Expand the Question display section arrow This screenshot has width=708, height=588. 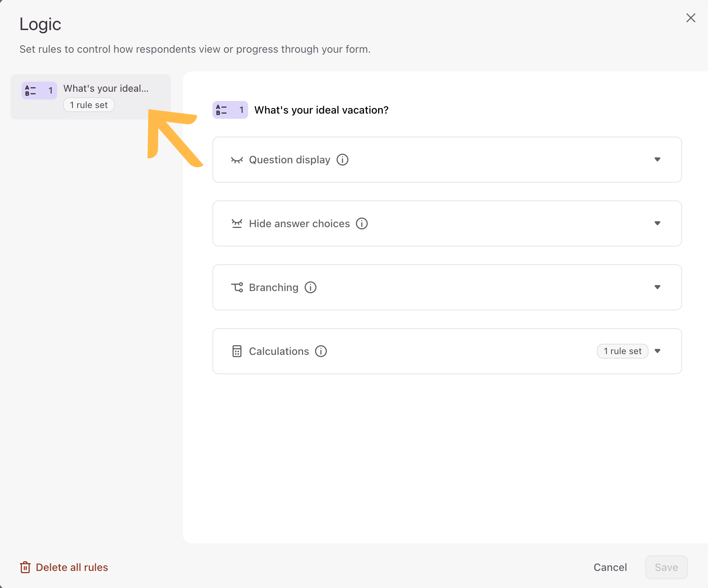pyautogui.click(x=657, y=160)
